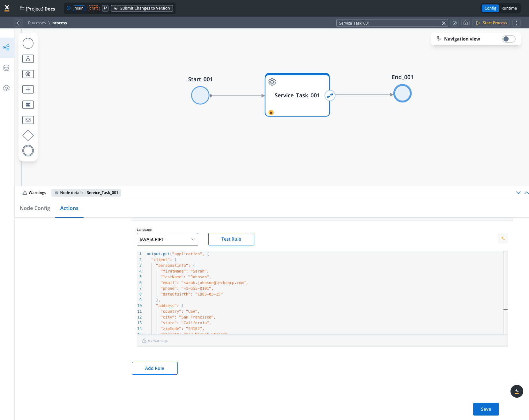This screenshot has width=529, height=420.
Task: Click the Start_001 event on canvas
Action: (200, 95)
